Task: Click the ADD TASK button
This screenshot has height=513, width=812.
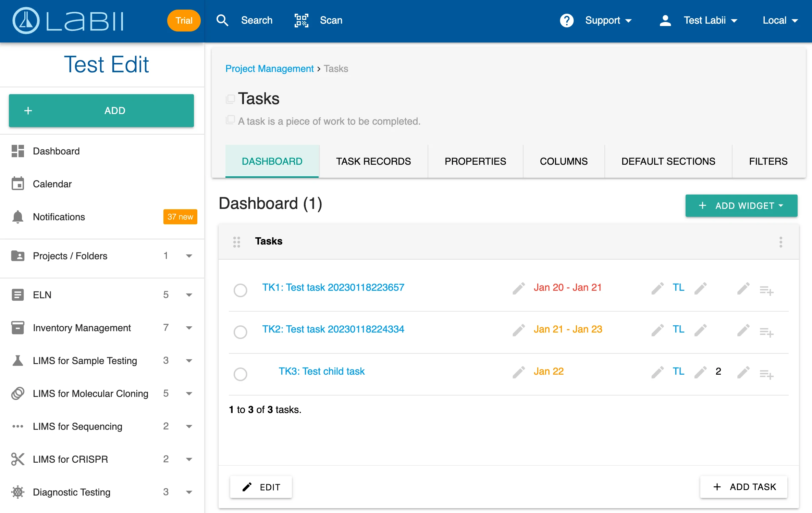Action: click(745, 487)
